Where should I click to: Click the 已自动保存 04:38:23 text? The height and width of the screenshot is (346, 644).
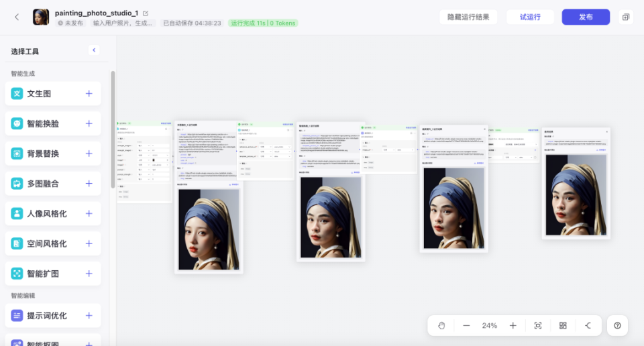(x=192, y=23)
